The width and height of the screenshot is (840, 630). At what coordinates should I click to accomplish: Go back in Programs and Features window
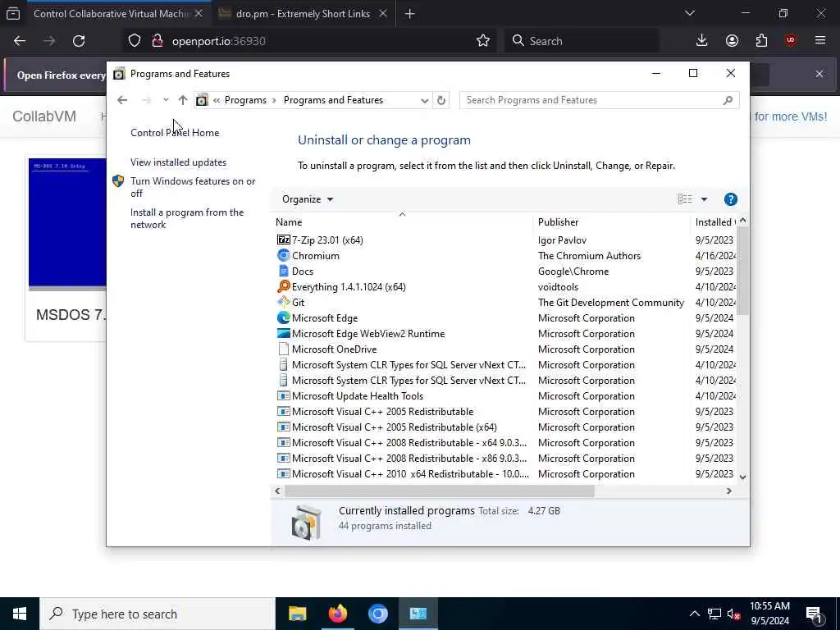[x=122, y=100]
